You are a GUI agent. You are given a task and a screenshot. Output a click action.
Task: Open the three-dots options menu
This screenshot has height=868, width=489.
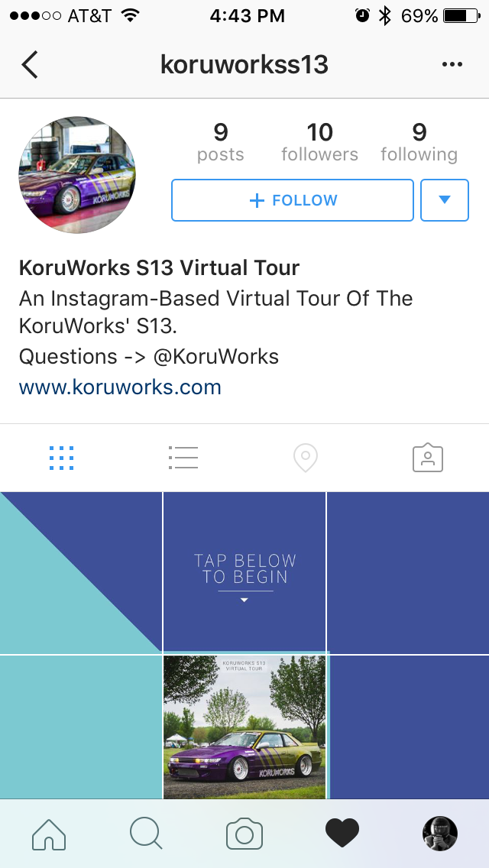pyautogui.click(x=452, y=65)
